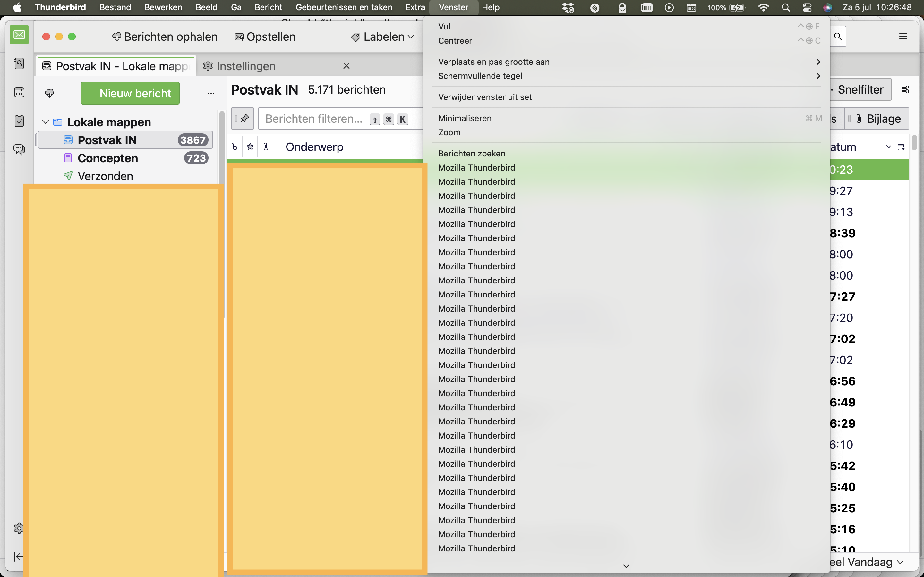
Task: Open the tasks sidebar icon
Action: 19,121
